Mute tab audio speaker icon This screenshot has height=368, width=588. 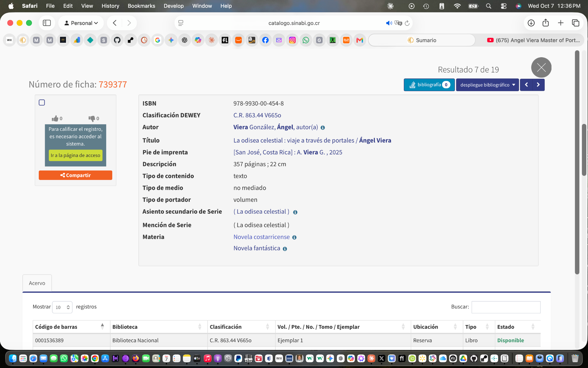[389, 23]
